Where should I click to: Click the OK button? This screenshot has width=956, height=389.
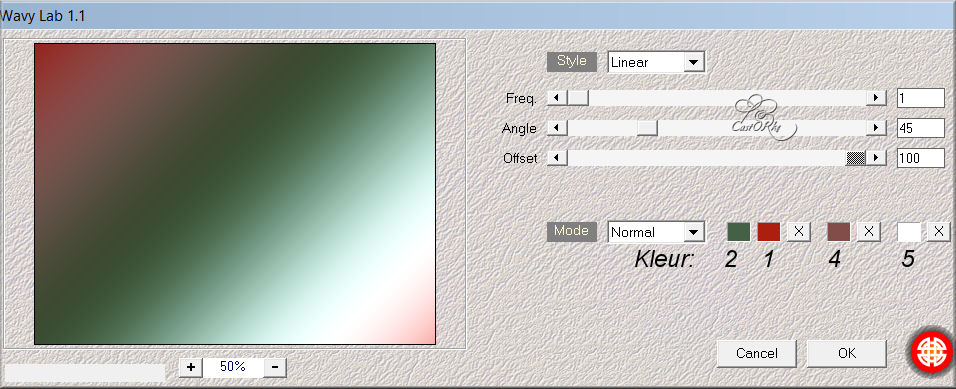(846, 353)
